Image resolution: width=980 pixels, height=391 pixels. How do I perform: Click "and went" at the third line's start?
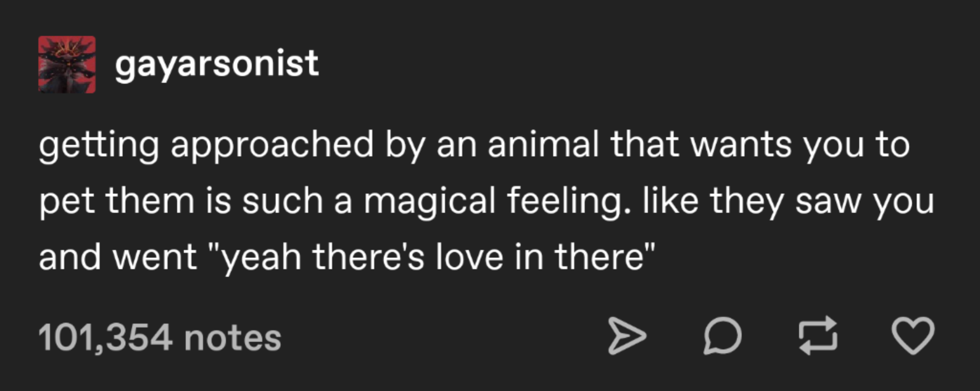pyautogui.click(x=117, y=257)
